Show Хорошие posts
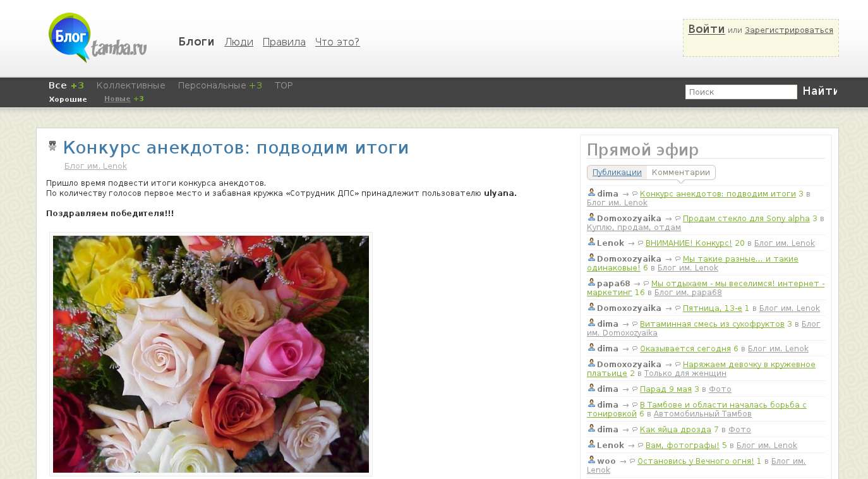 pos(68,99)
